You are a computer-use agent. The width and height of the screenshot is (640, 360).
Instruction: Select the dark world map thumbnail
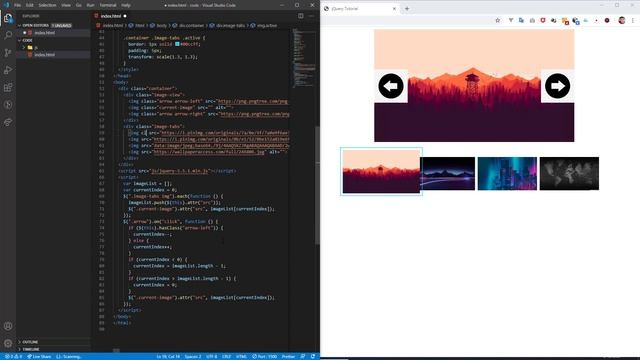[x=569, y=173]
